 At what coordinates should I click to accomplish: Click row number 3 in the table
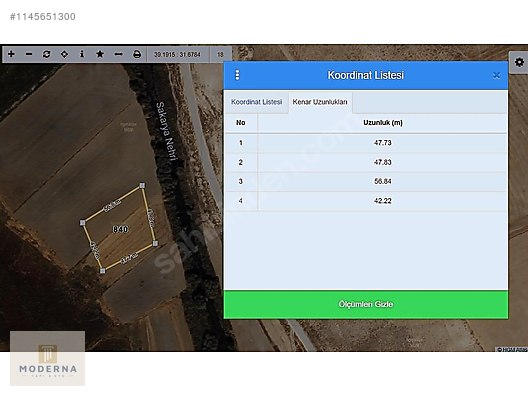[x=240, y=182]
